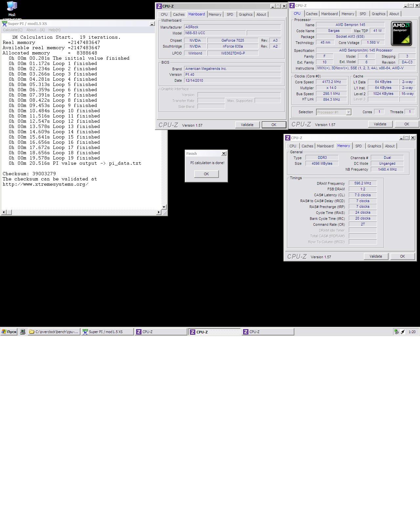The height and width of the screenshot is (508, 420).
Task: Close the Finish dialog with its X
Action: pos(224,154)
